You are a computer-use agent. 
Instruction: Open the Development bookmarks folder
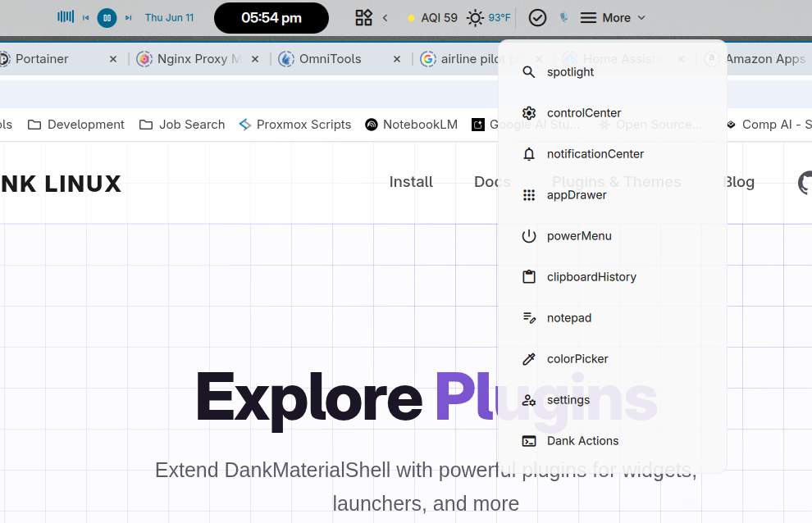[x=76, y=125]
